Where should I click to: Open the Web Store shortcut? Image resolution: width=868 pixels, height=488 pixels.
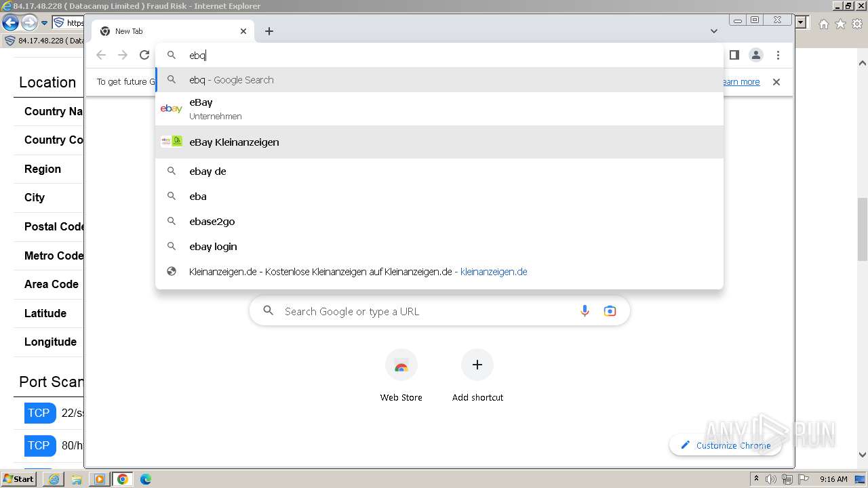coord(401,376)
